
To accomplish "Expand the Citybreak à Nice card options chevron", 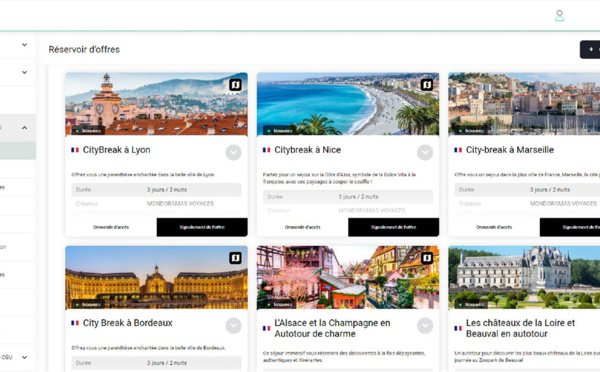I will click(425, 153).
